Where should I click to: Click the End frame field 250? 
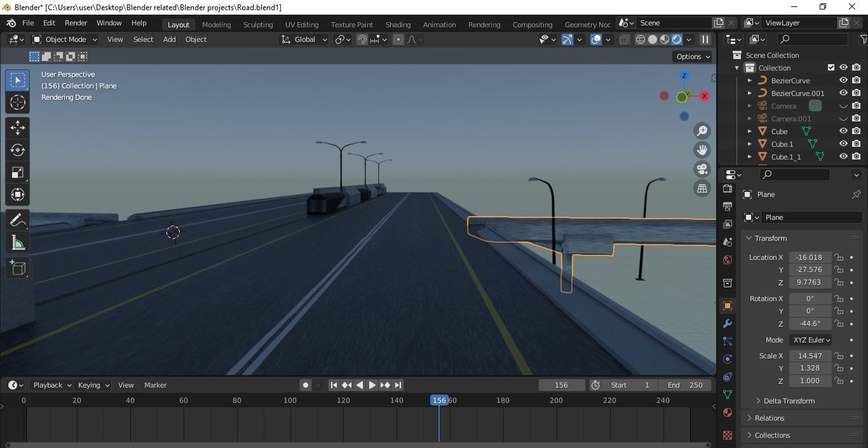pos(685,385)
